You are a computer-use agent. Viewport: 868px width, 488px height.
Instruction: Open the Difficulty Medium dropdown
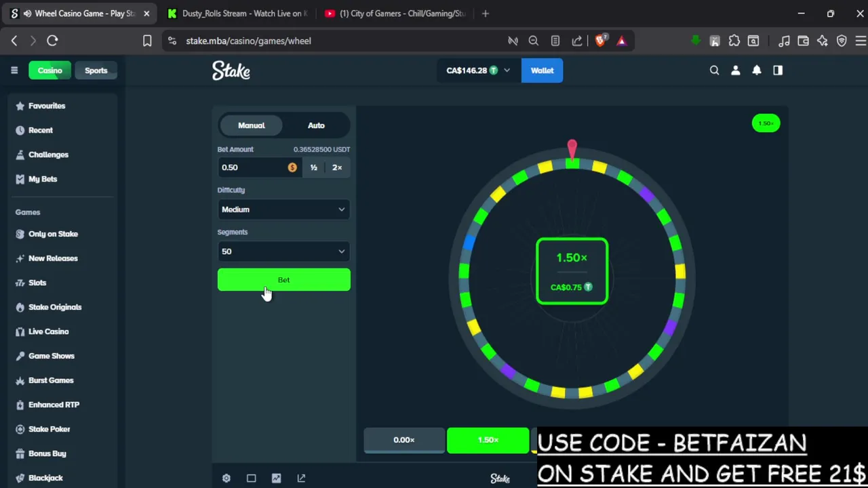[x=283, y=209]
